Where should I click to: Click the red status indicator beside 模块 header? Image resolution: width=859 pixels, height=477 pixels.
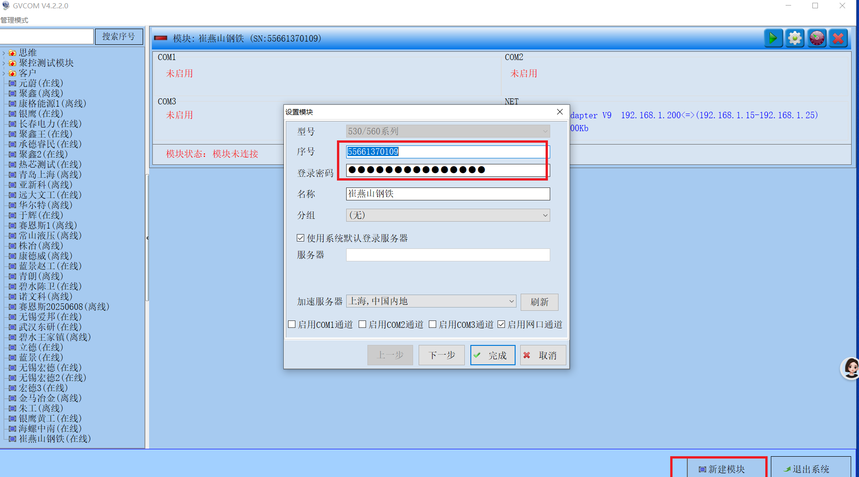pyautogui.click(x=161, y=38)
